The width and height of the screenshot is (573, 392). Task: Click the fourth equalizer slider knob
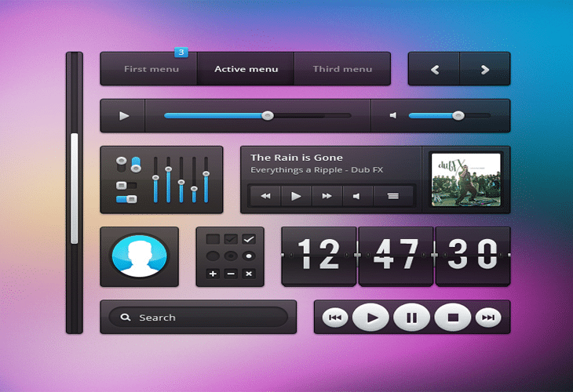(x=194, y=189)
